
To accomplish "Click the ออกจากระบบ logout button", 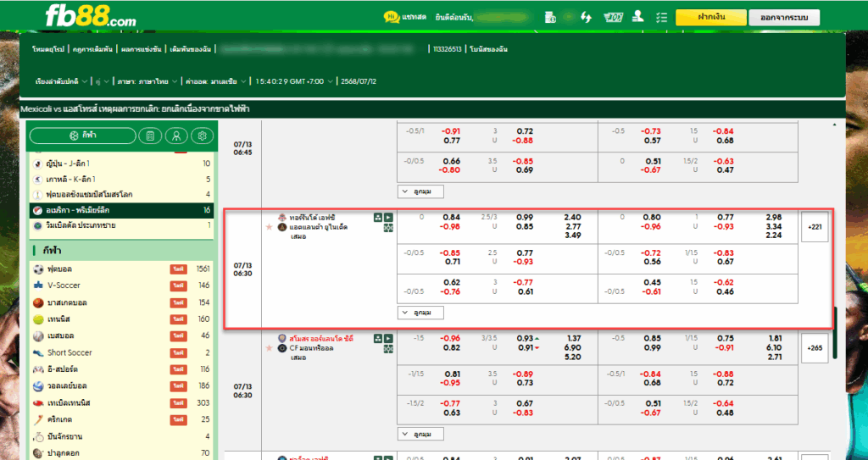I will pos(784,18).
